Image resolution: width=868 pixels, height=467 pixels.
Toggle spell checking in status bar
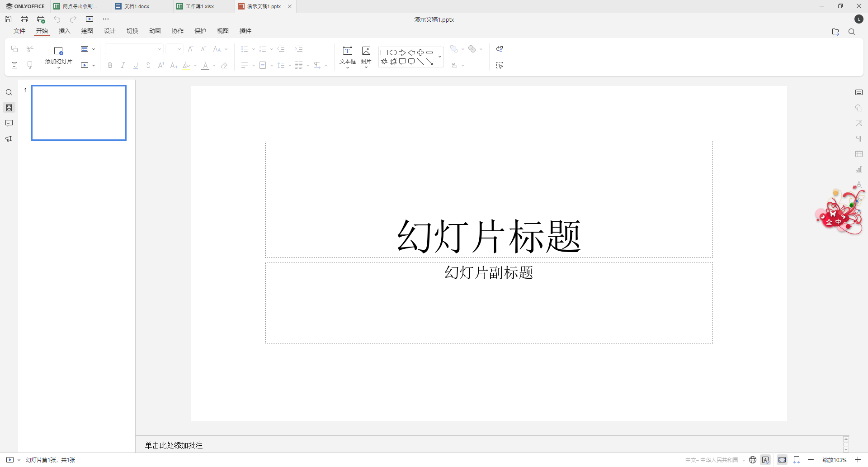pos(765,460)
